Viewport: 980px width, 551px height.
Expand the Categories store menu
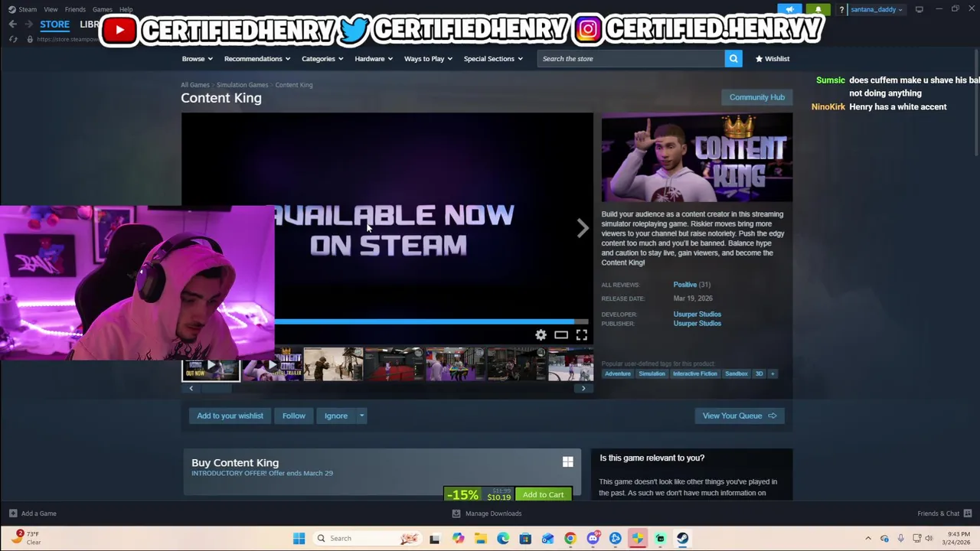[322, 59]
